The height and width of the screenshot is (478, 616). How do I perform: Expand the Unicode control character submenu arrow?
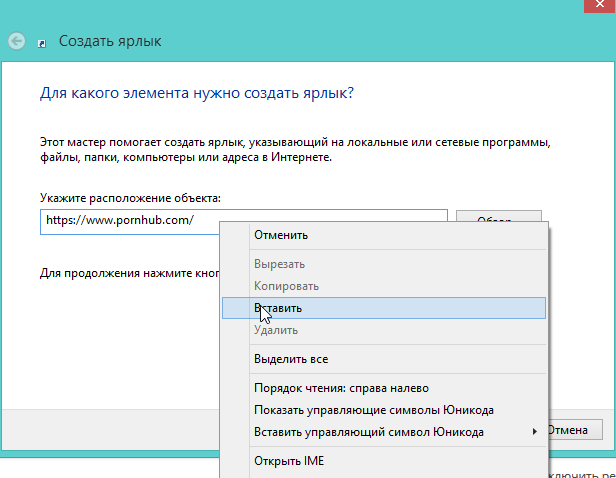point(535,432)
